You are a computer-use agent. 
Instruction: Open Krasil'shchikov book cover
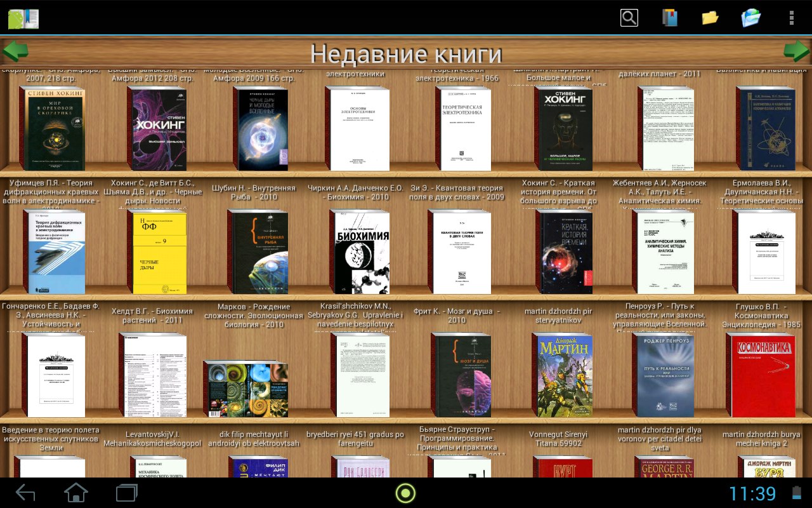[x=360, y=375]
